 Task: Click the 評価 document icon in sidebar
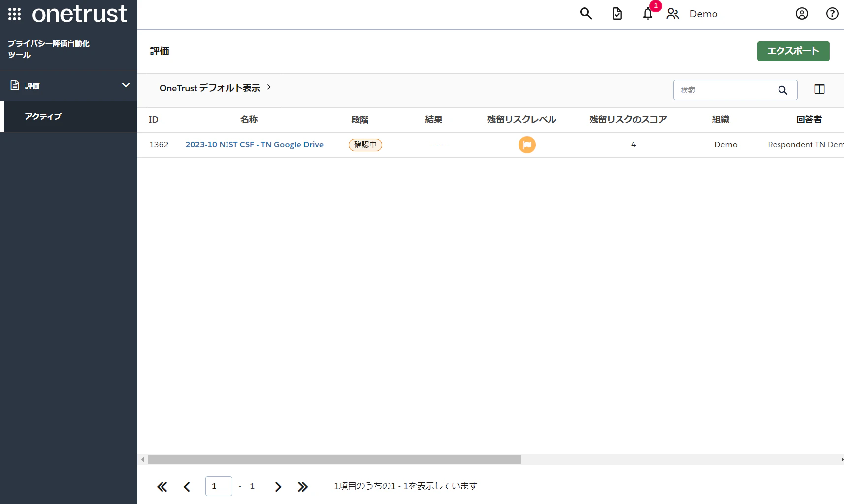point(15,85)
